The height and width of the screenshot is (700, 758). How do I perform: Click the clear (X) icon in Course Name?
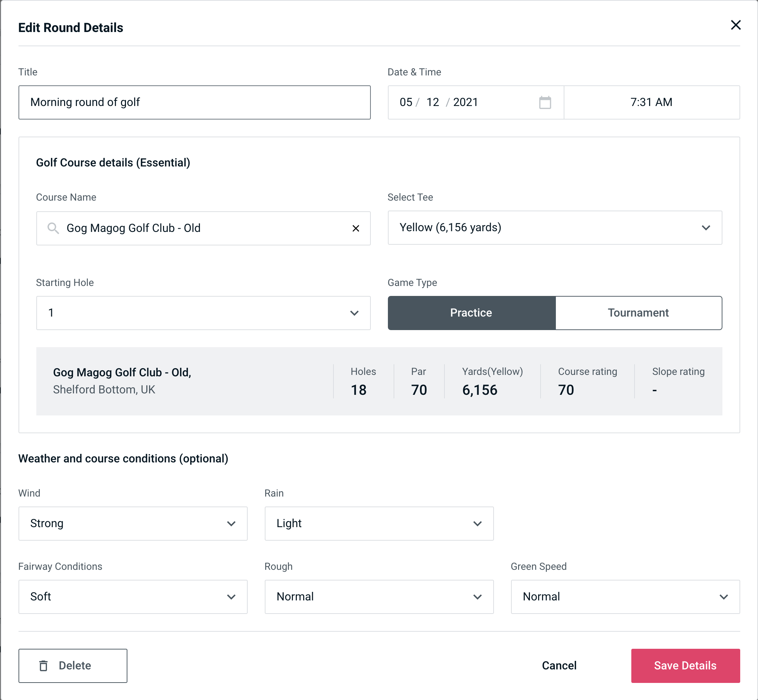click(x=356, y=228)
